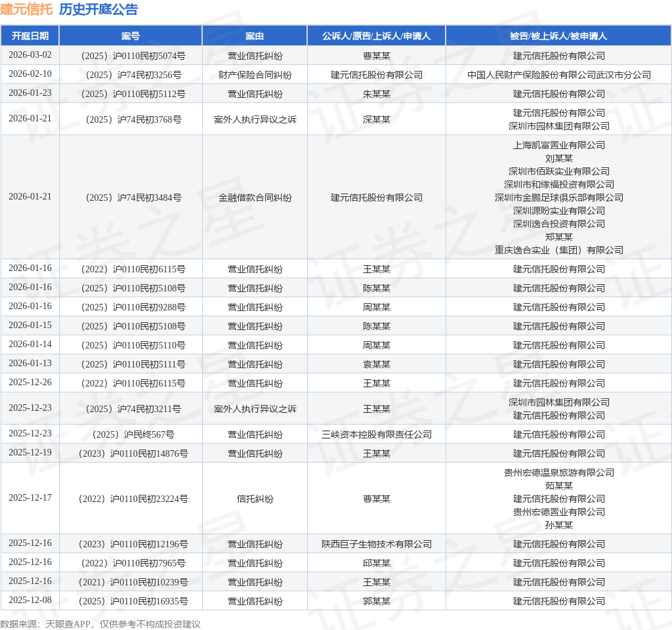Click date cell 2026-02-10
This screenshot has height=630, width=672.
click(x=30, y=73)
